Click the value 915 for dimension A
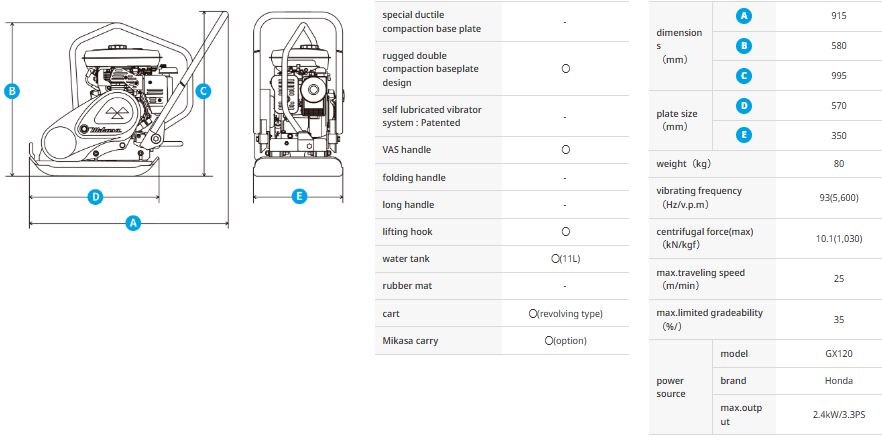 [839, 16]
